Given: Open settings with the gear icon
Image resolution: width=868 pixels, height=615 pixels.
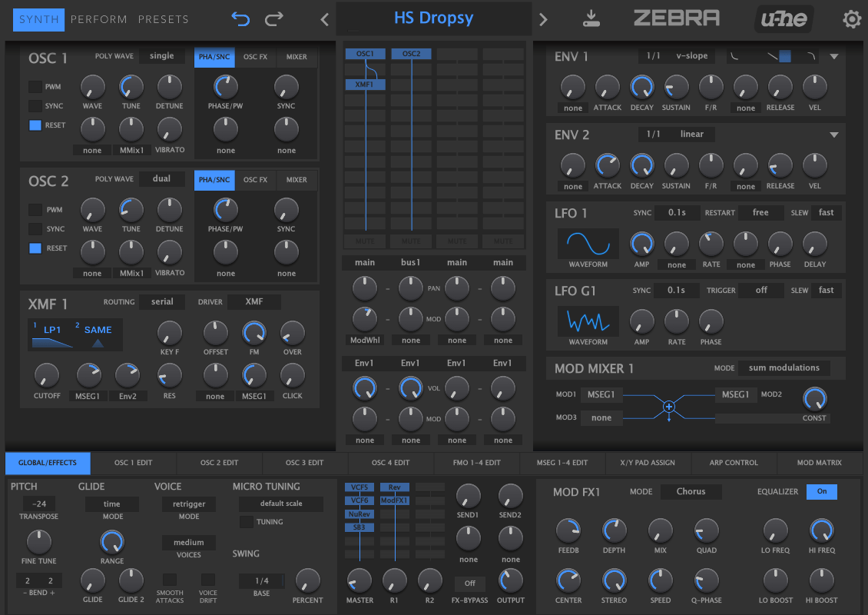Looking at the screenshot, I should (x=852, y=19).
